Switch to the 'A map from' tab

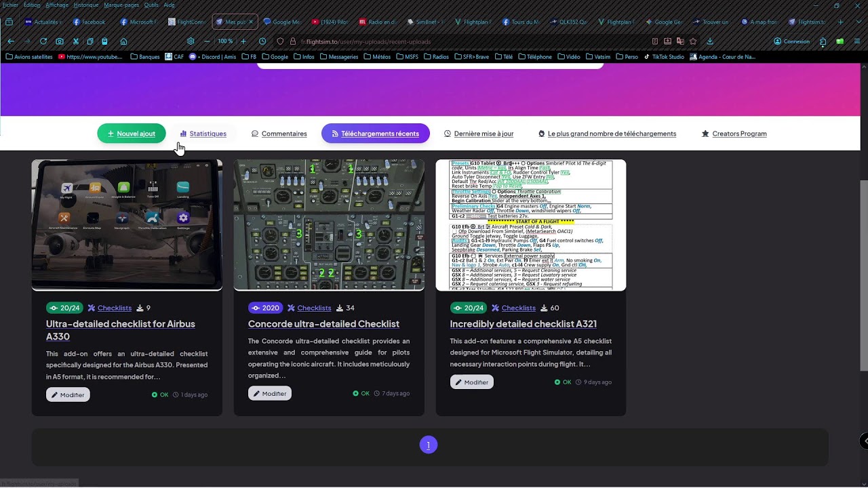tap(759, 22)
